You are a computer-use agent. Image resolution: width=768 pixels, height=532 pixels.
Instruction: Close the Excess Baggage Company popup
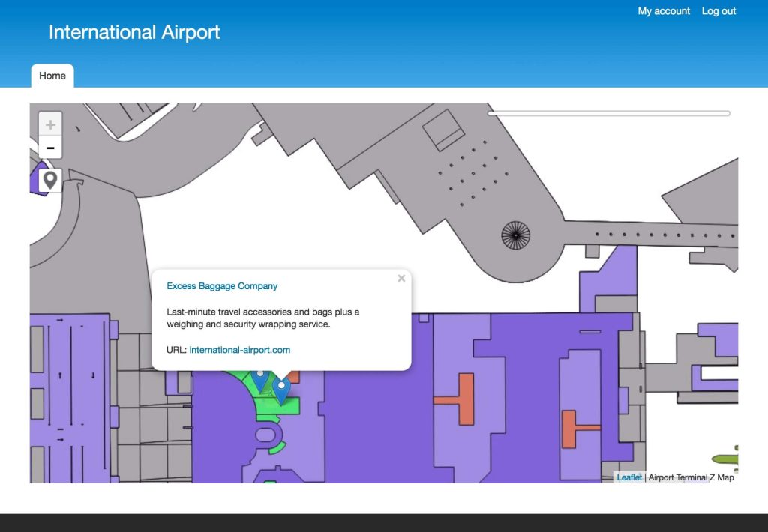pos(401,278)
